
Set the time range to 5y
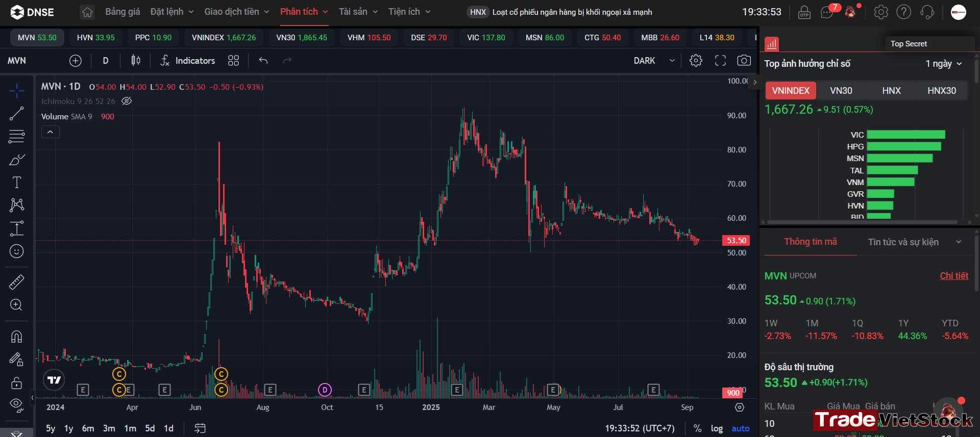tap(51, 428)
